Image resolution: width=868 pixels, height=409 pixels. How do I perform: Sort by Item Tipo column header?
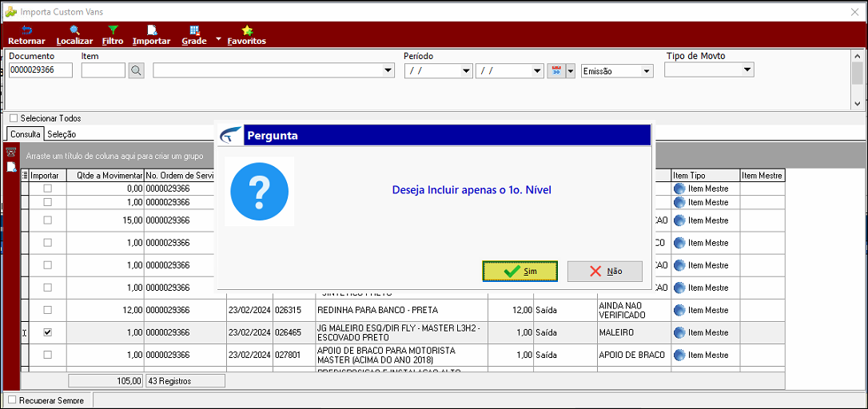click(x=705, y=176)
